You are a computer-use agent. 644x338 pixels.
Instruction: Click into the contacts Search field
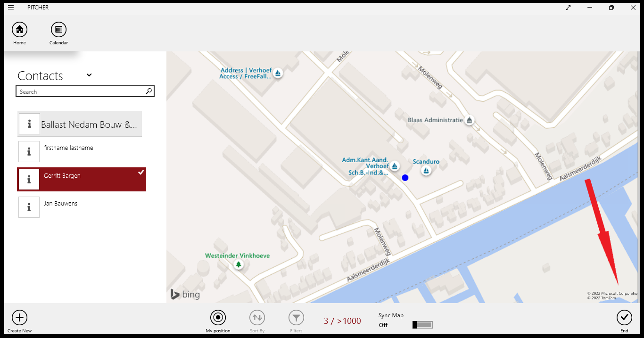coord(80,91)
